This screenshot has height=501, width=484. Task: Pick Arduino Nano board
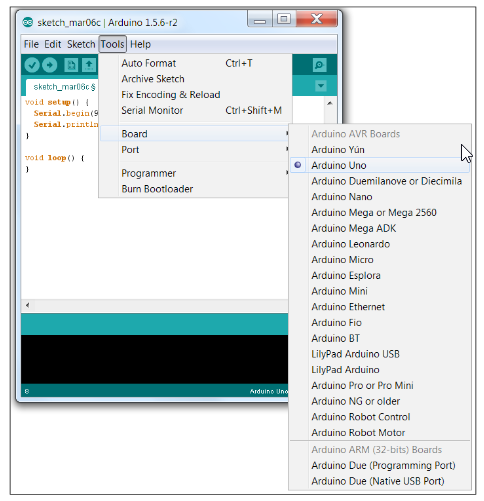click(380, 197)
